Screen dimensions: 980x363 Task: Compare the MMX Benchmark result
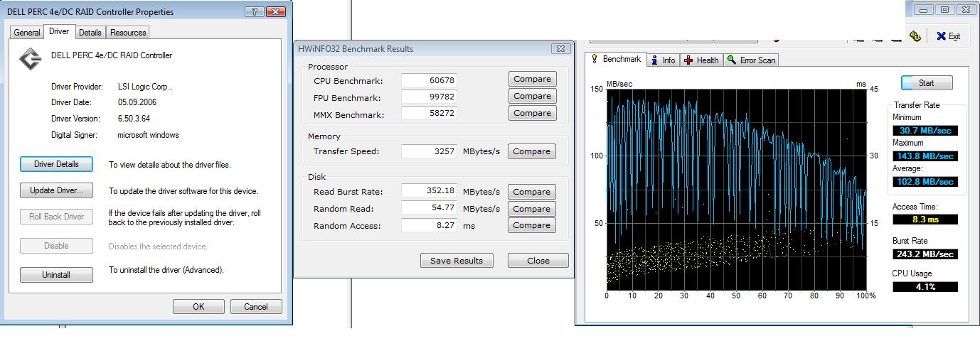tap(532, 113)
